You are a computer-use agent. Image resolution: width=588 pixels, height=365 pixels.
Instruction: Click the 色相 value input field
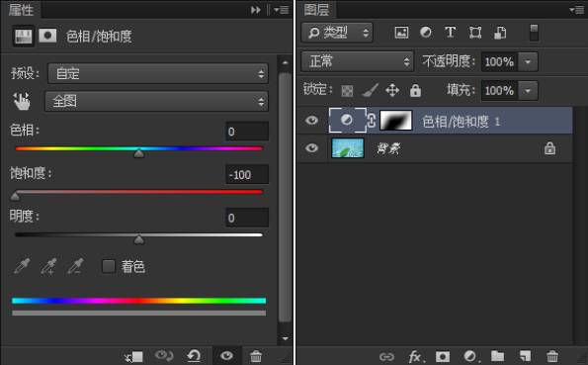[x=247, y=132]
